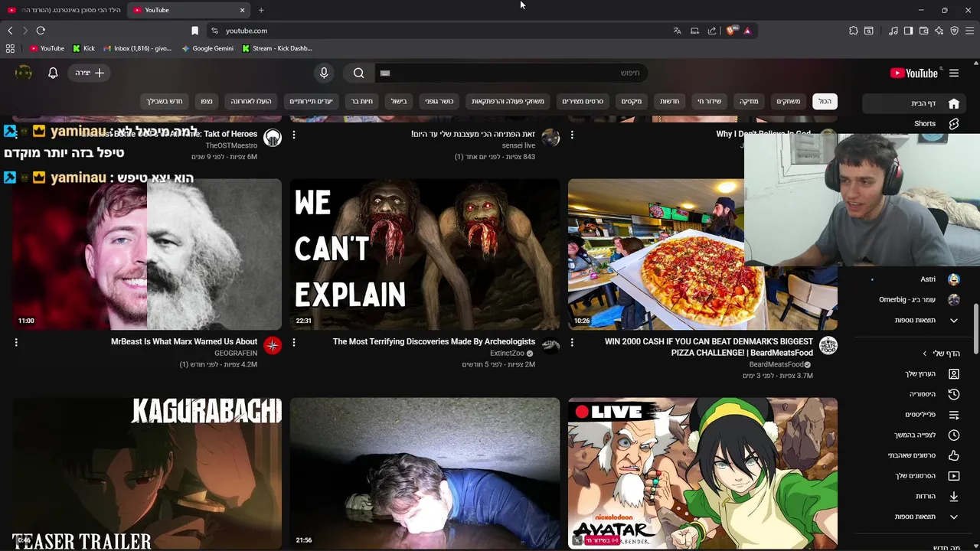
Task: Open the Brave Shields lion icon
Action: (x=730, y=31)
